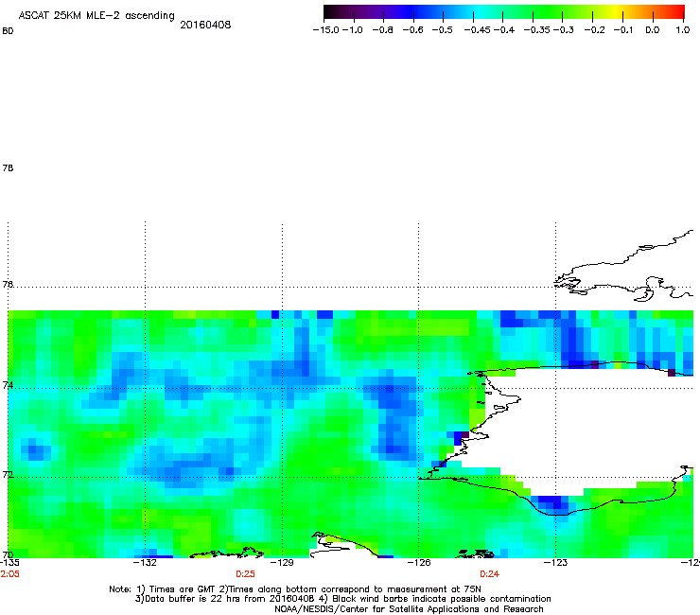700x615 pixels.
Task: Click the red time label 2:05
Action: coord(9,574)
